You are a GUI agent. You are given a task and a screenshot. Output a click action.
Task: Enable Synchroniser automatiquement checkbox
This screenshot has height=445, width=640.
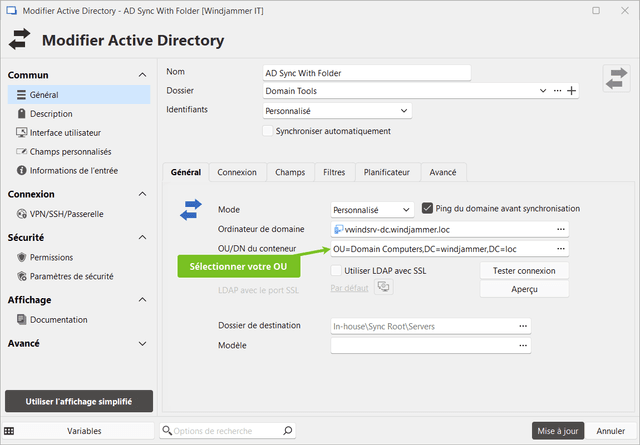pyautogui.click(x=267, y=130)
